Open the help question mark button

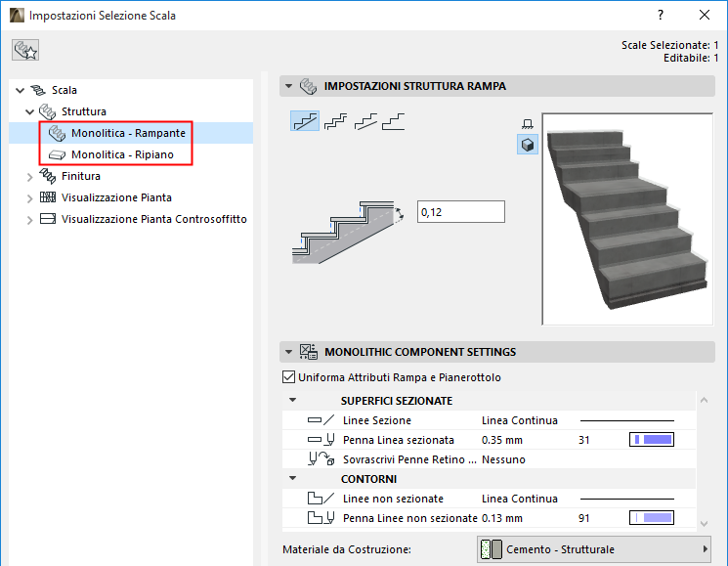(x=661, y=15)
